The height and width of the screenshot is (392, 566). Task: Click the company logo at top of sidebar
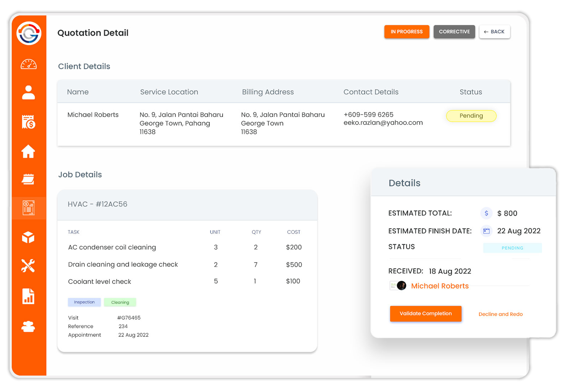pos(29,33)
